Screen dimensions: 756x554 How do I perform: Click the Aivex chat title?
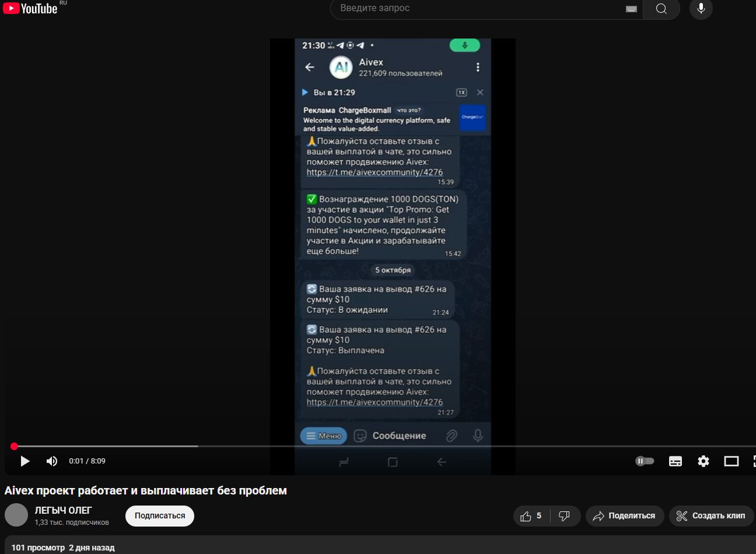coord(371,62)
